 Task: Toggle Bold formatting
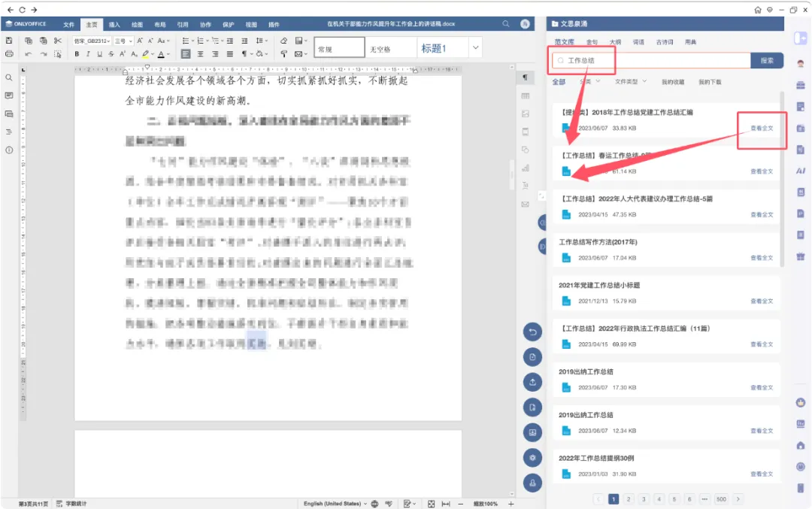click(77, 54)
